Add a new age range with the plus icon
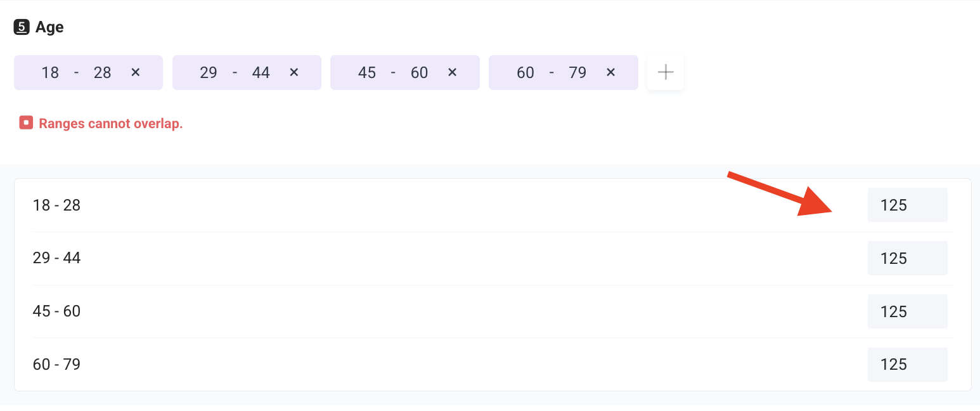 [665, 72]
